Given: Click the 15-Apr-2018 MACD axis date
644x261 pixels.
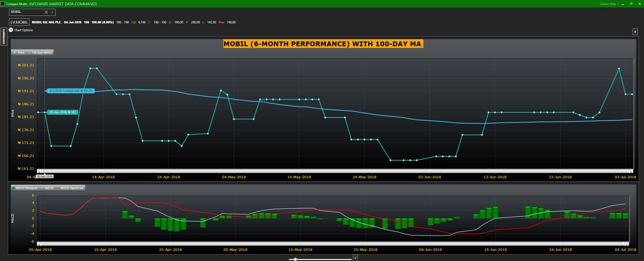Looking at the screenshot, I should pyautogui.click(x=105, y=250).
